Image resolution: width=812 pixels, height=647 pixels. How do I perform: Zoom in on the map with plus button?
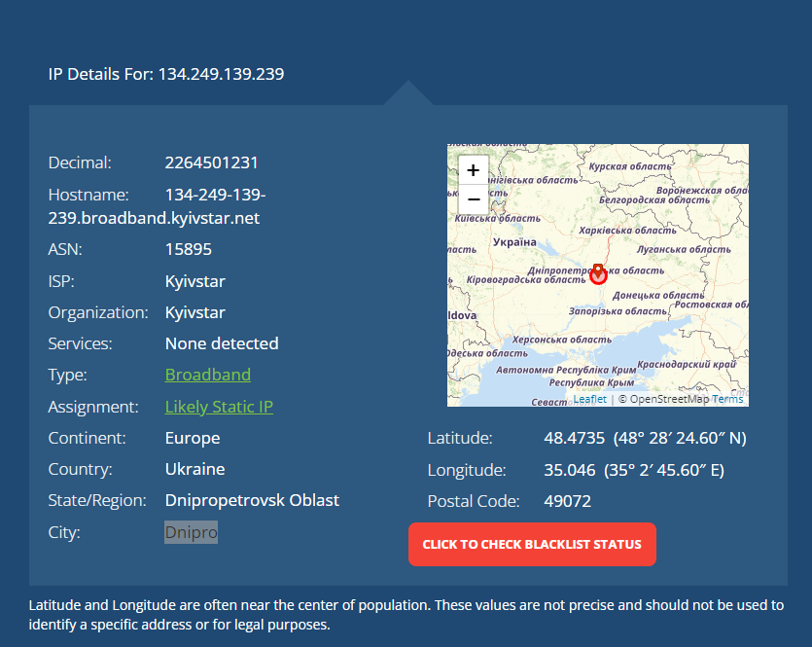(x=473, y=170)
